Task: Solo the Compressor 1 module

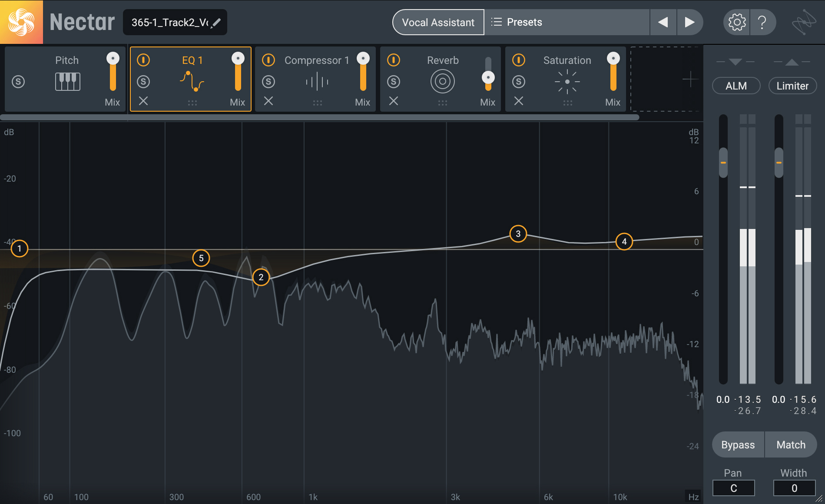Action: pyautogui.click(x=268, y=82)
